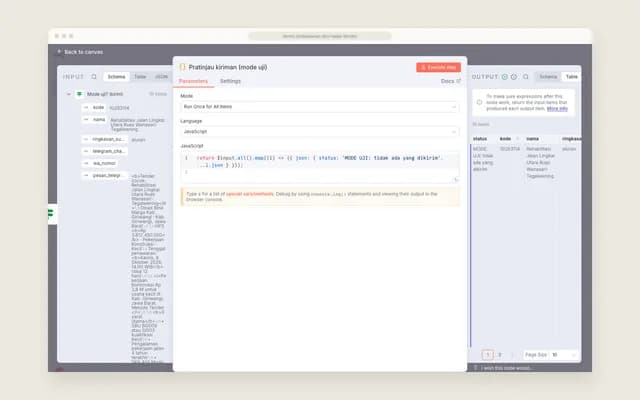Image resolution: width=640 pixels, height=400 pixels.
Task: Click node title Pratinjau kiriman (mode uji)
Action: [x=228, y=67]
